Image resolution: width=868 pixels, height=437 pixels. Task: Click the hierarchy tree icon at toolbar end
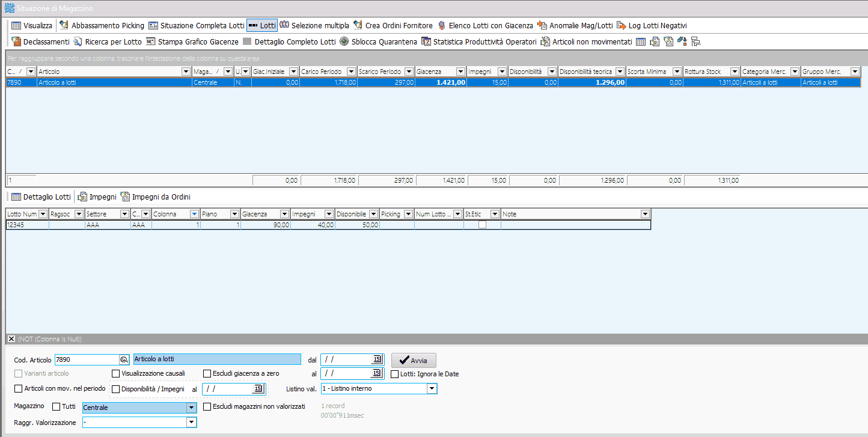pos(696,41)
